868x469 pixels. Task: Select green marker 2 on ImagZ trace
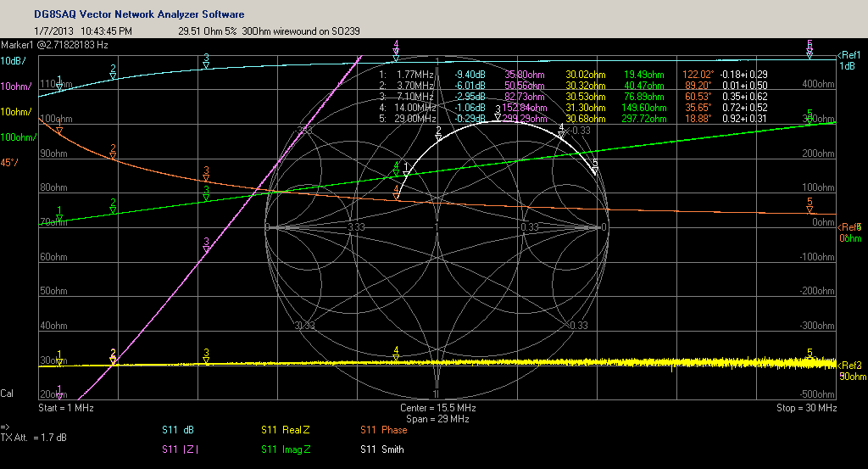tap(113, 206)
